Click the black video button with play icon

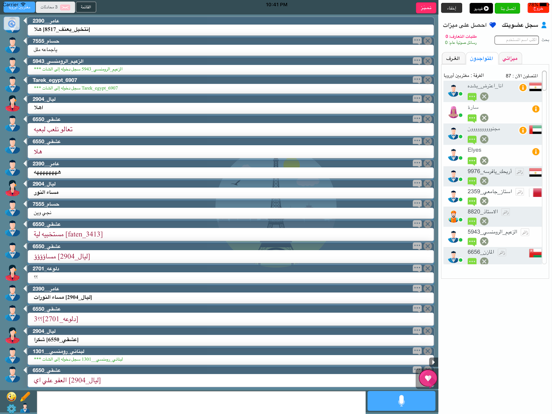pos(481,8)
